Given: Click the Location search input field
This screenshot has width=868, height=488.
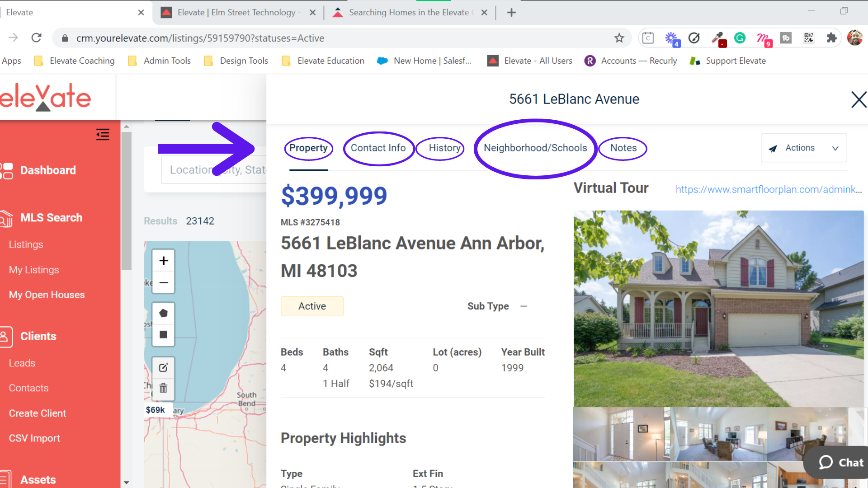Looking at the screenshot, I should point(213,170).
